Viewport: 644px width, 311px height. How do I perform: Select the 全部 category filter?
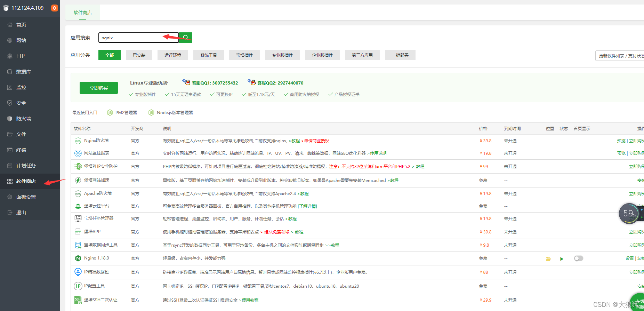[110, 55]
